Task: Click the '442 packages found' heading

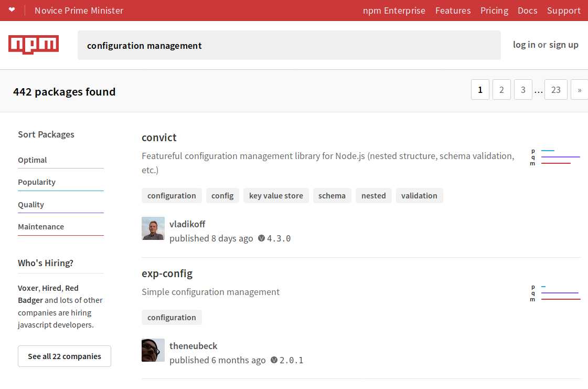Action: (64, 92)
